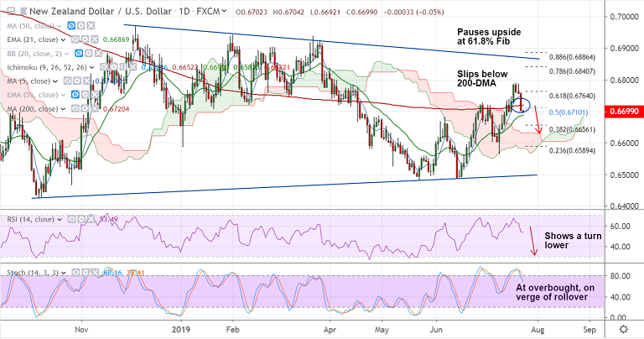Click the Aug label on time axis
The height and width of the screenshot is (339, 644).
point(538,330)
